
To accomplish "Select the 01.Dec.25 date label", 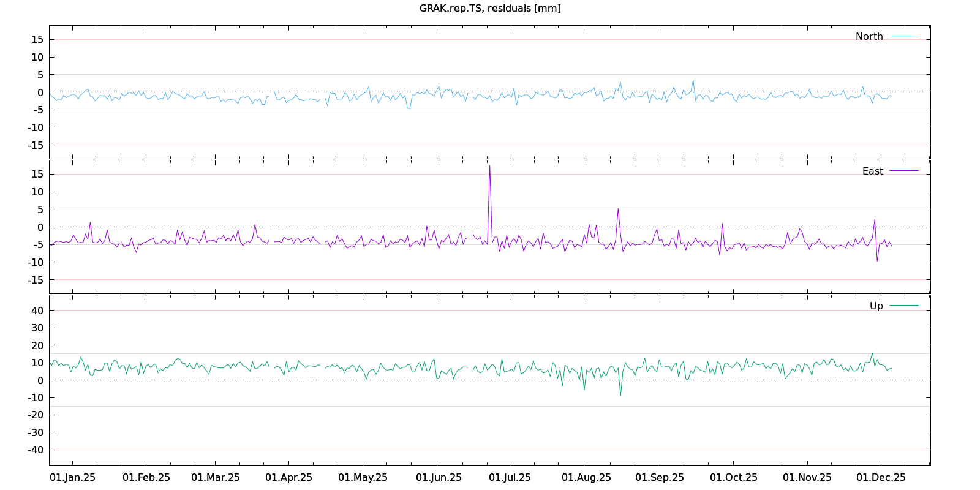I will 881,478.
